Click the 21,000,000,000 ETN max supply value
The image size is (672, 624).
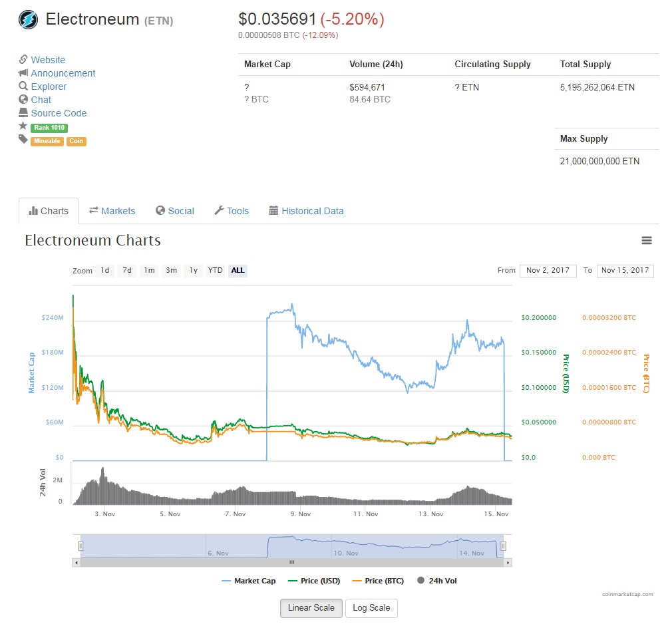click(x=599, y=161)
